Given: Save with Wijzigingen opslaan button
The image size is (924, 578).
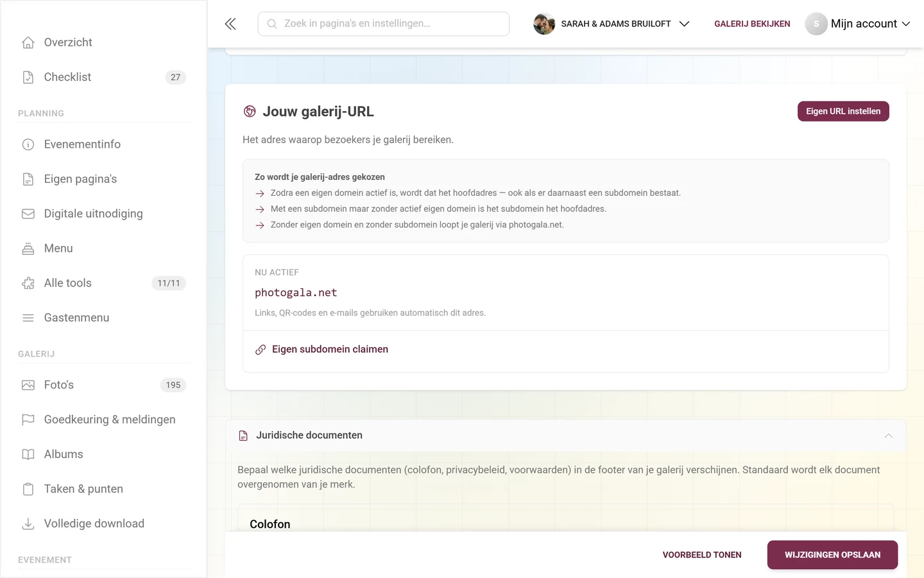Looking at the screenshot, I should [832, 555].
